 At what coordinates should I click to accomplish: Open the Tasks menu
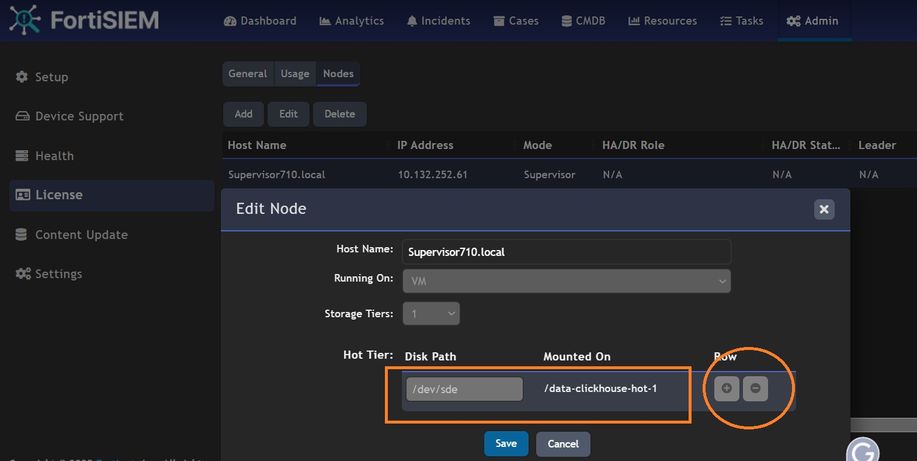coord(742,21)
